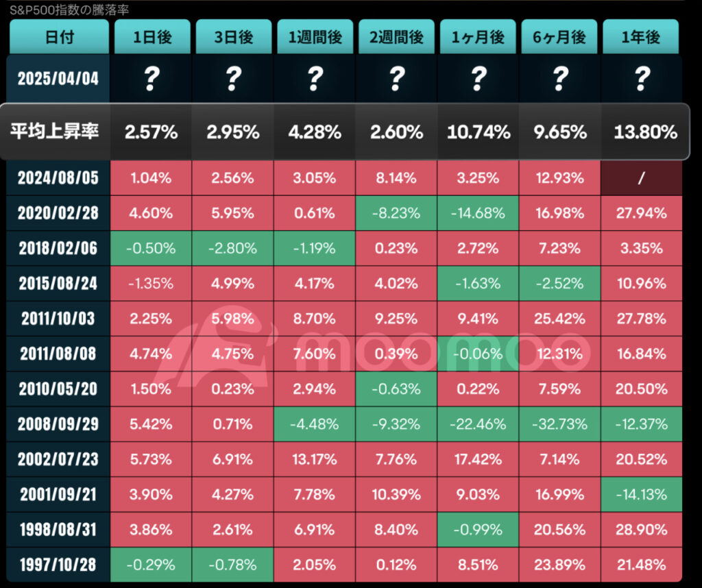Select the 1年後 column header

642,37
